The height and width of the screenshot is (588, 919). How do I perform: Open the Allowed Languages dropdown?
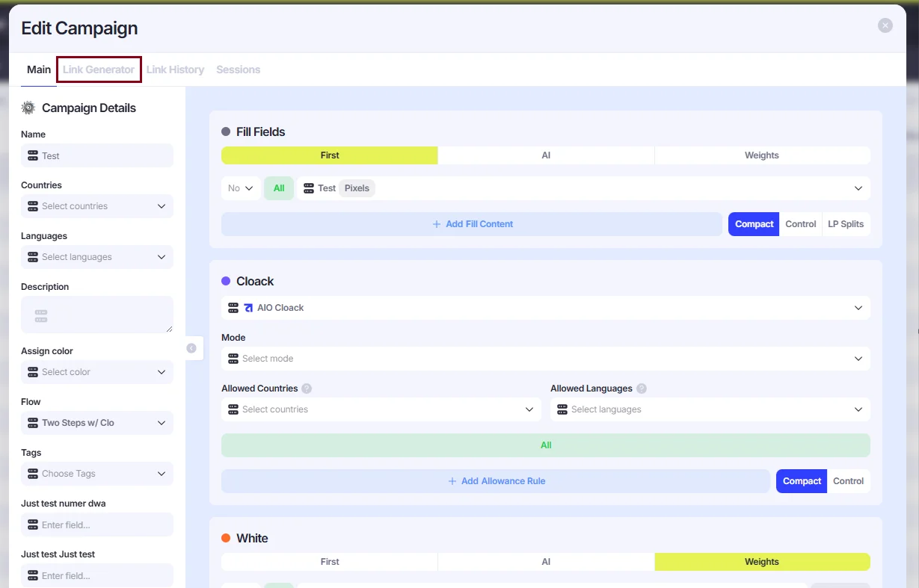coord(710,409)
